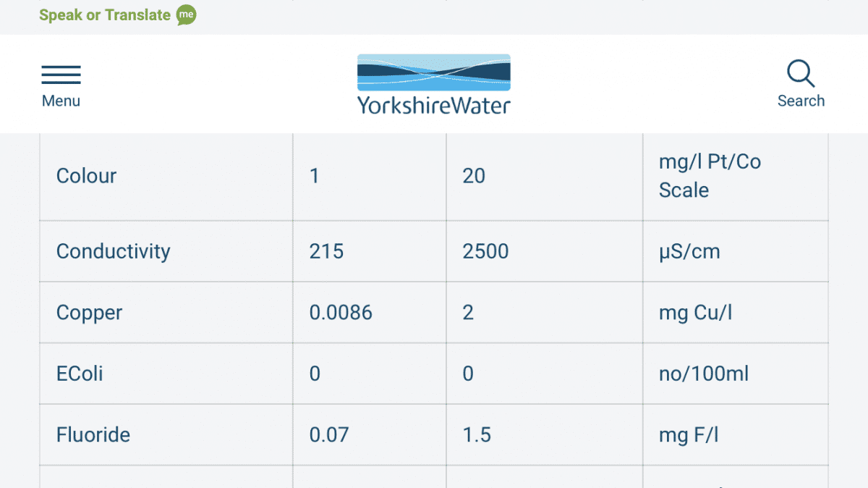Click the Yorkshire Water logo

tap(434, 84)
